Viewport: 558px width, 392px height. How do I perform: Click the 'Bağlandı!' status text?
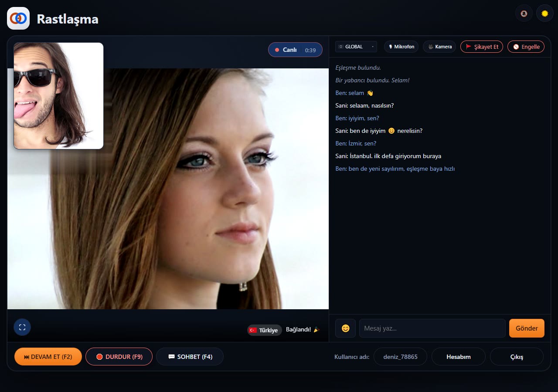click(x=303, y=330)
